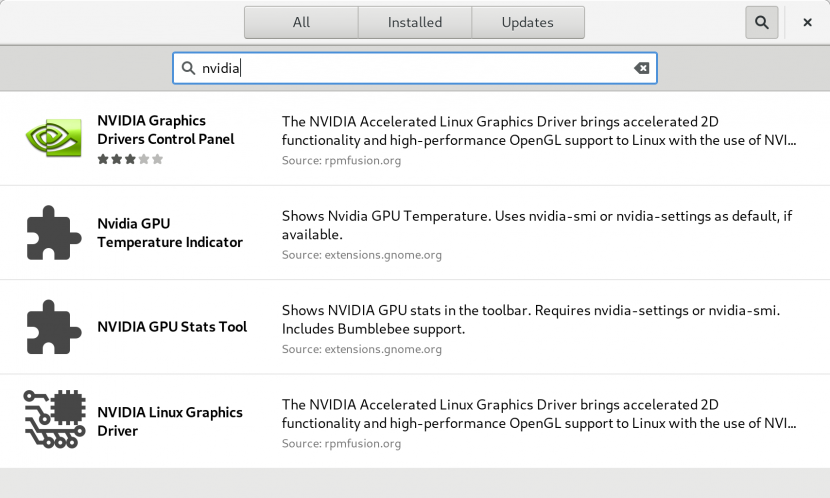This screenshot has height=498, width=830.
Task: Click the star rating under NVIDIA Graphics Drivers Control Panel
Action: pyautogui.click(x=130, y=159)
